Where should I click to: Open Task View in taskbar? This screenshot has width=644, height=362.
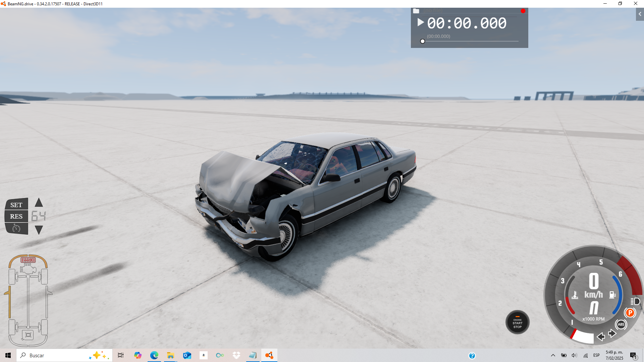coord(121,355)
